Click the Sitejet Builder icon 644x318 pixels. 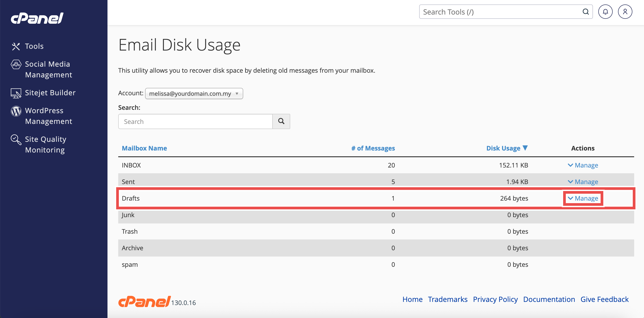tap(16, 93)
